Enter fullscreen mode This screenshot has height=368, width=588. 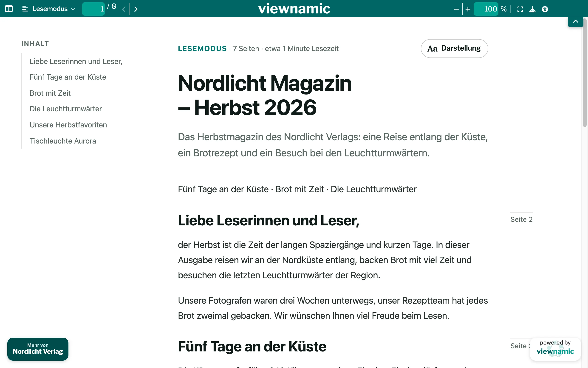tap(520, 9)
